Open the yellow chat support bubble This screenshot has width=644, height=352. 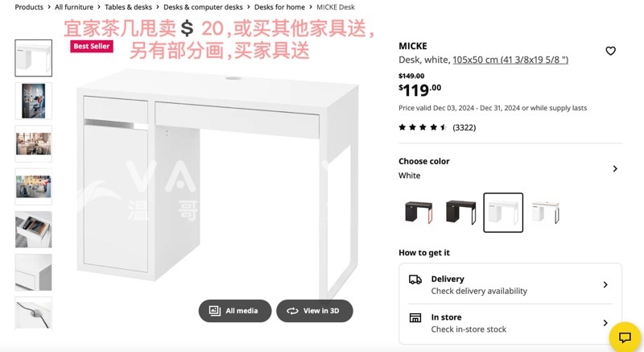(625, 338)
